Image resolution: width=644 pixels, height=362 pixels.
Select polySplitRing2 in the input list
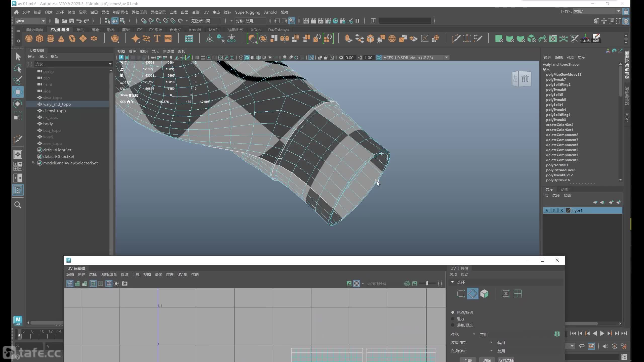558,84
